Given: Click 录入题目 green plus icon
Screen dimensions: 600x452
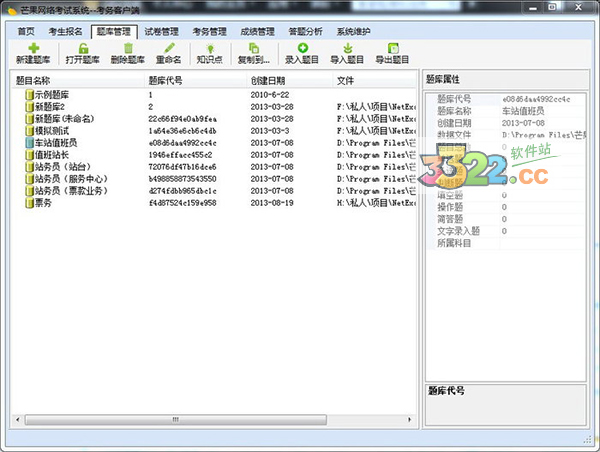Looking at the screenshot, I should 302,48.
